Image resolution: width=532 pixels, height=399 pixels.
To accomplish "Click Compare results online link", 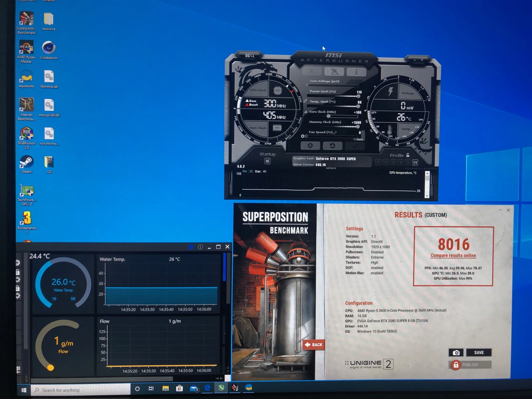I will pyautogui.click(x=453, y=255).
